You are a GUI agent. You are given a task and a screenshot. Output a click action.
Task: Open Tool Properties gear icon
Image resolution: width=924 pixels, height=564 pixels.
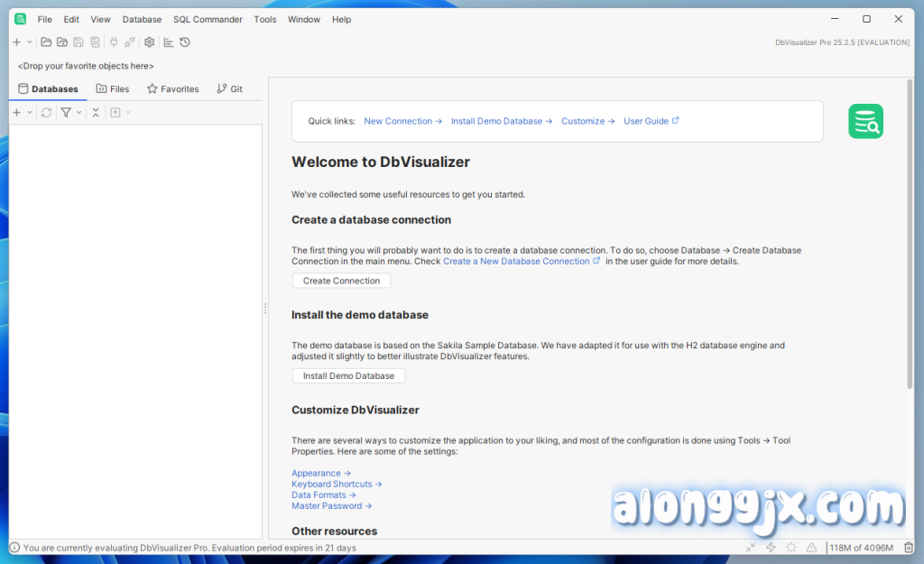(x=150, y=42)
